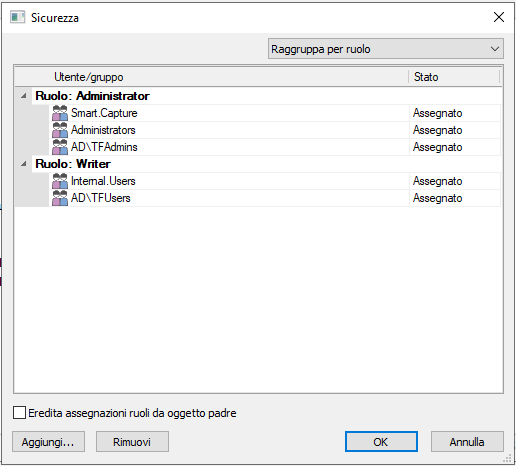Click the Ruolo: Administrator header text
Viewport: 516px width, 466px height.
point(92,96)
